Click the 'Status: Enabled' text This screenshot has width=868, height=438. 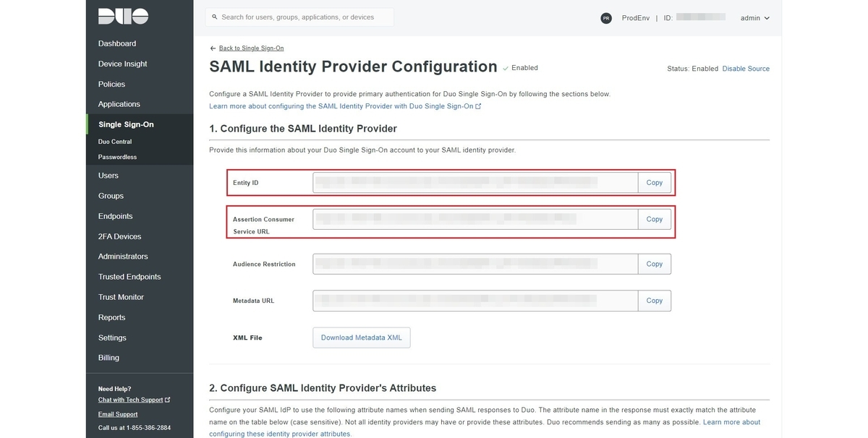[x=692, y=69]
